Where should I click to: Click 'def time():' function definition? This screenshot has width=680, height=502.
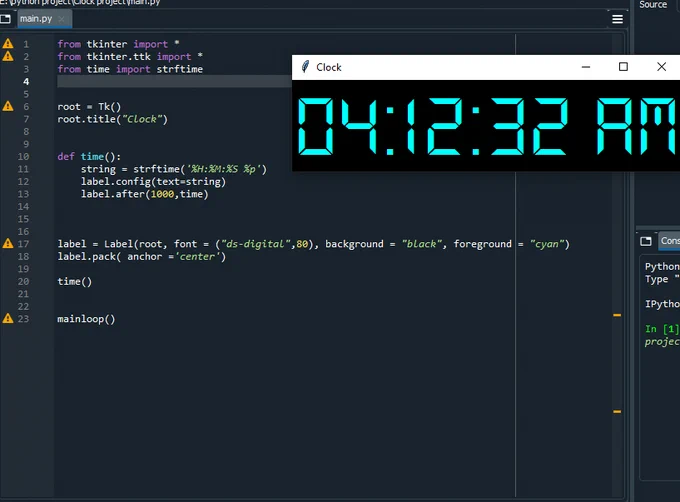tap(89, 156)
